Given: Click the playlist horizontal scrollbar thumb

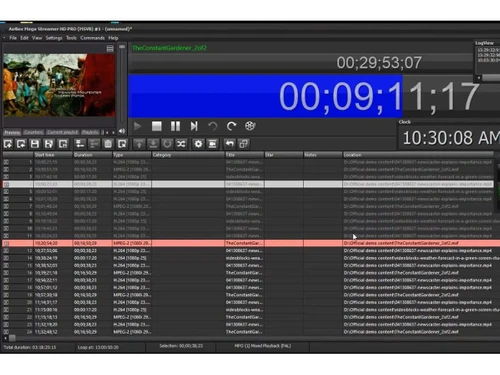Looking at the screenshot, I should (x=12, y=338).
